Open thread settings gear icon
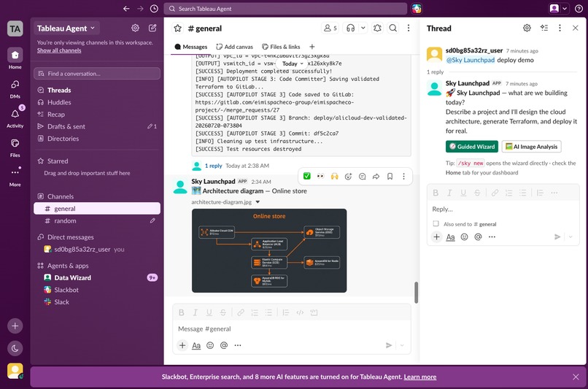588x389 pixels. 527,28
